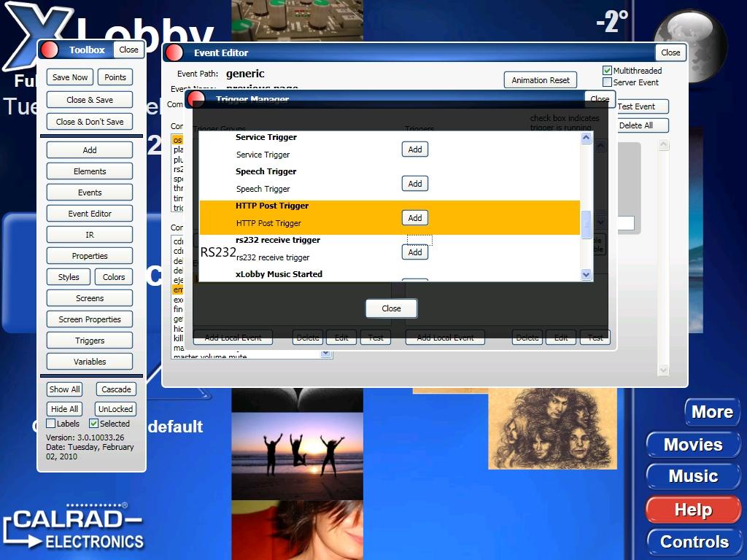Click Hide All in Toolbox
This screenshot has height=560, width=747.
65,408
